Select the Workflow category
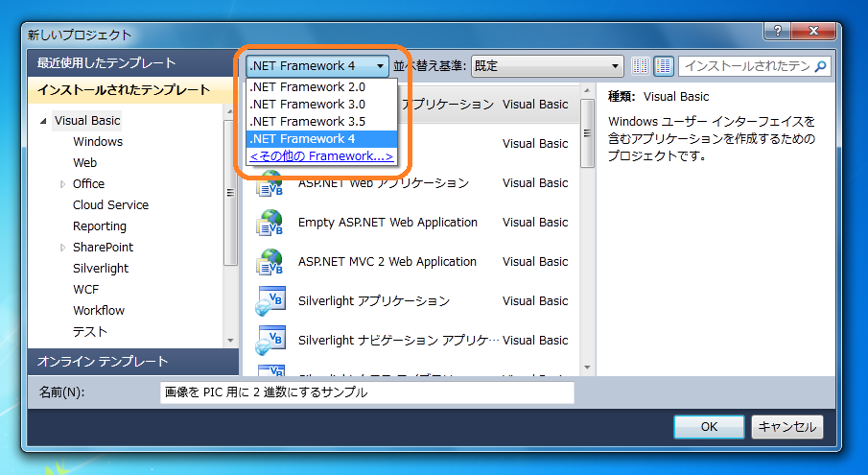Screen dimensions: 868x475 (99, 311)
